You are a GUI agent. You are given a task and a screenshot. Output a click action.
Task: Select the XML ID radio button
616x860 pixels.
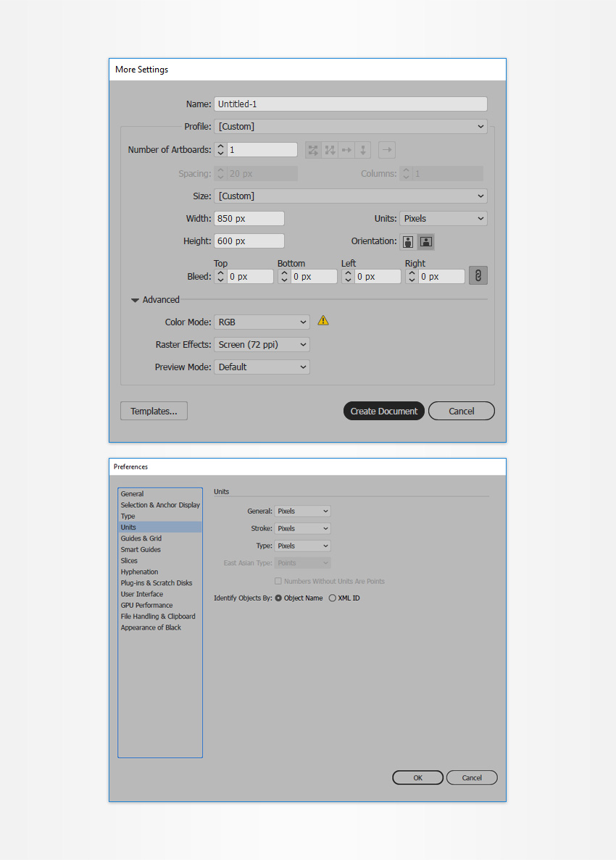(x=333, y=598)
